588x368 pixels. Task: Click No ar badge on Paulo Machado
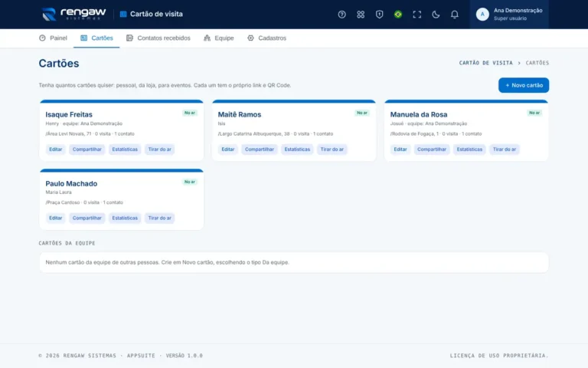click(x=190, y=182)
